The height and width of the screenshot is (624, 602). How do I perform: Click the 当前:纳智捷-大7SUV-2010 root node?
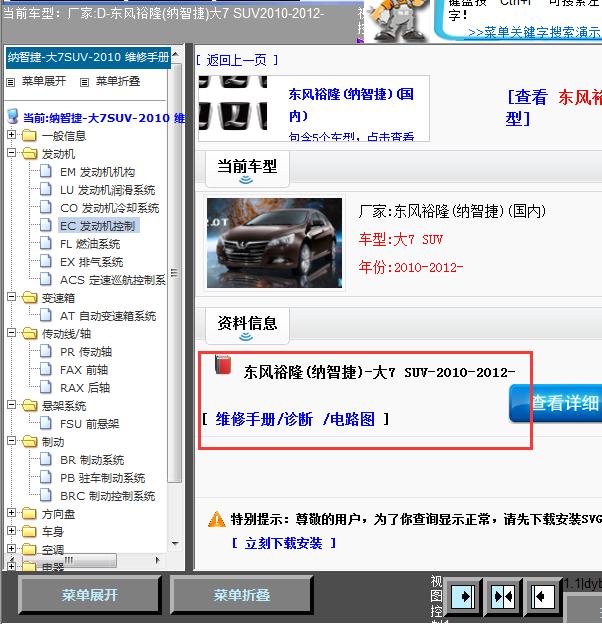pyautogui.click(x=104, y=118)
